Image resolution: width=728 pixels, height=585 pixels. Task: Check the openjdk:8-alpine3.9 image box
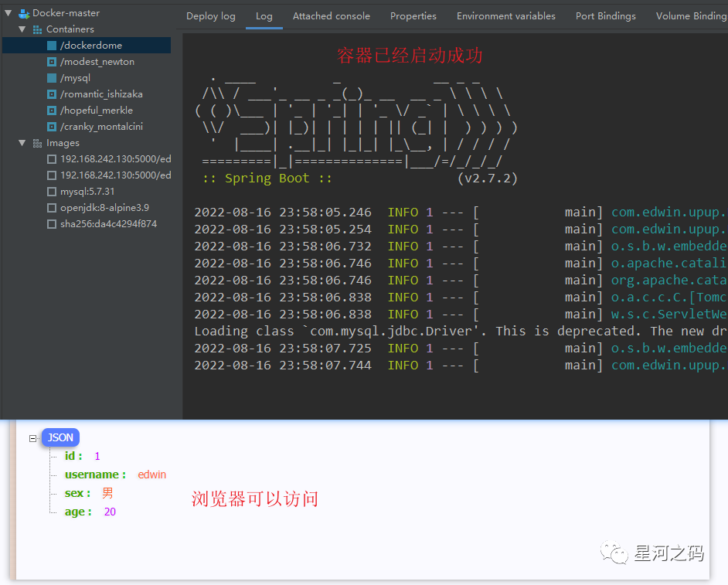[x=52, y=208]
